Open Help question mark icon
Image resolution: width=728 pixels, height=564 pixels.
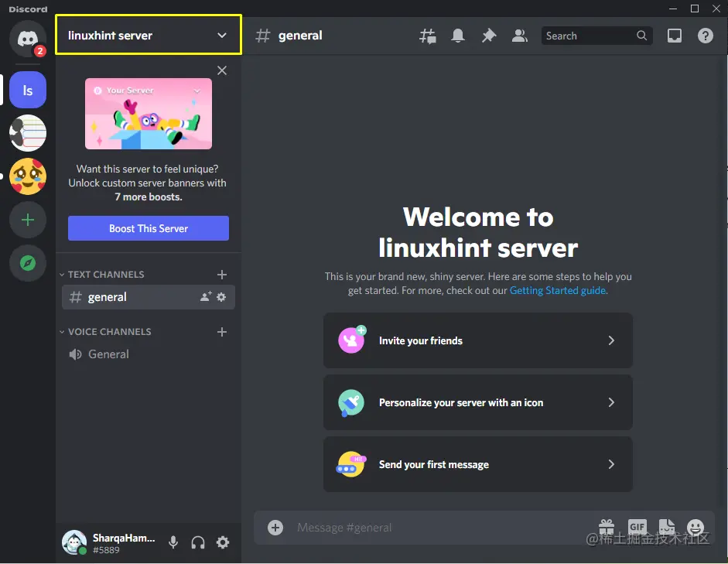pos(706,36)
